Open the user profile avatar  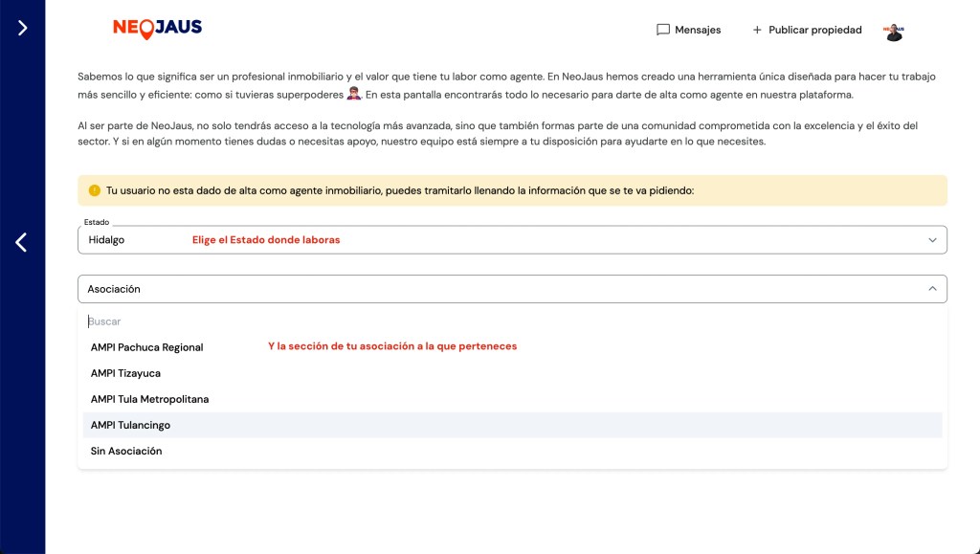pos(894,31)
